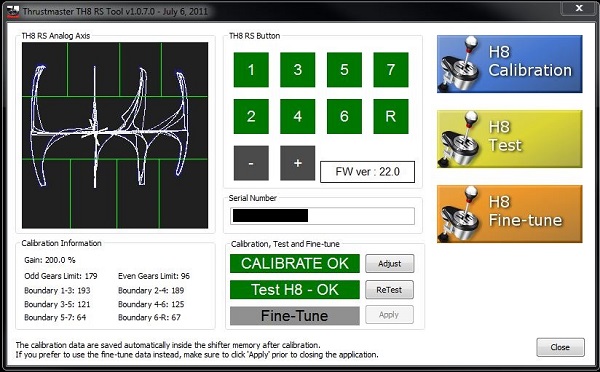The image size is (600, 372).
Task: Click the grey Fine-Tune status bar
Action: (295, 316)
